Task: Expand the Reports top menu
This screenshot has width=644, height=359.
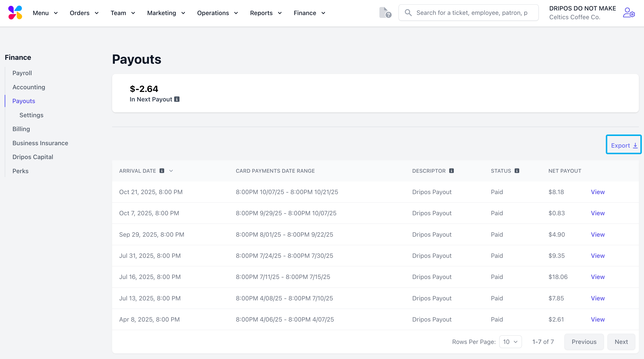Action: (x=266, y=13)
